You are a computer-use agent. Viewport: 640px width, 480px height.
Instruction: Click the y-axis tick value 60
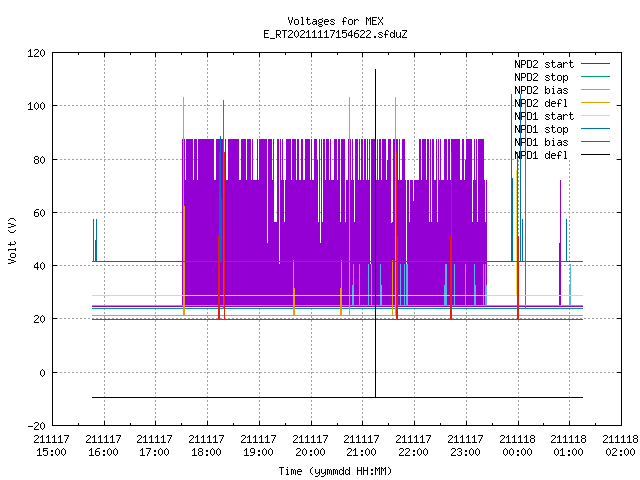click(39, 213)
